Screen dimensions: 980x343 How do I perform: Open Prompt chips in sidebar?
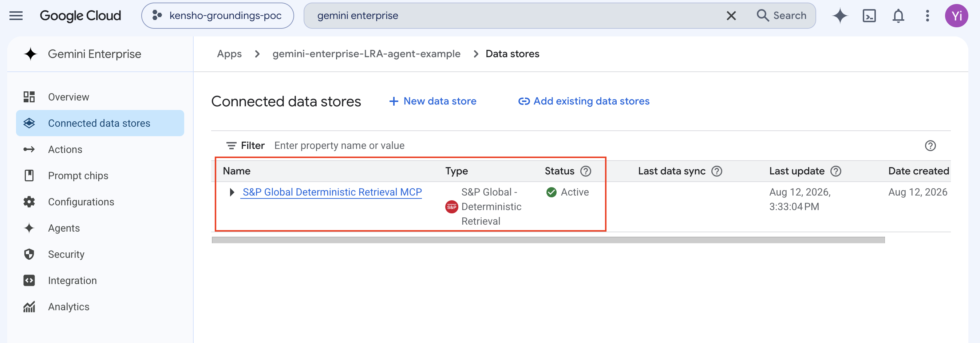click(x=100, y=176)
